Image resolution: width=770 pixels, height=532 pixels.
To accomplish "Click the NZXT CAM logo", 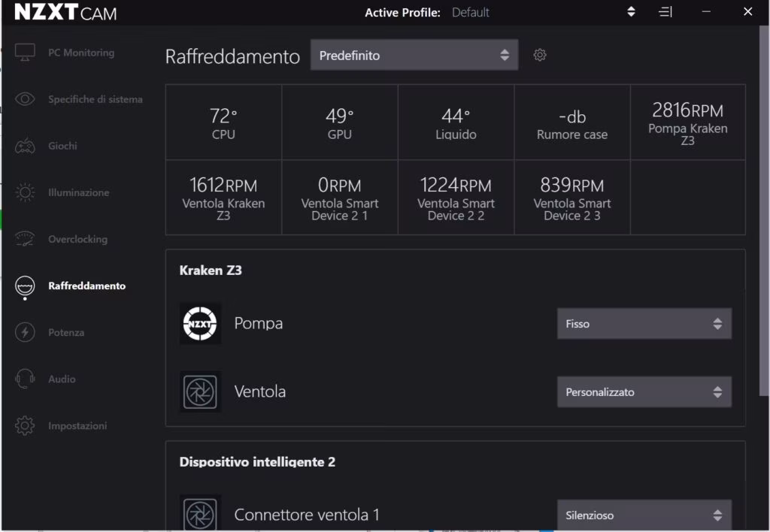I will (x=66, y=12).
